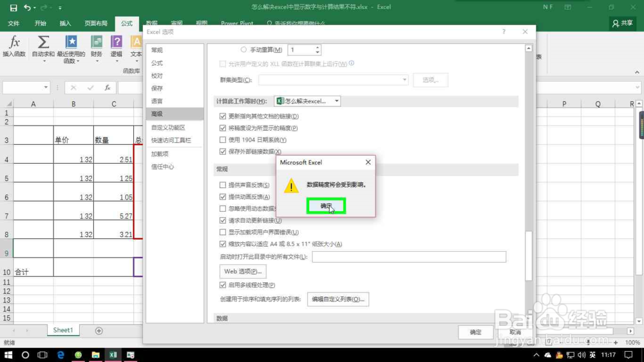The height and width of the screenshot is (362, 644).
Task: Click OK in the precision warning dialog
Action: click(326, 206)
